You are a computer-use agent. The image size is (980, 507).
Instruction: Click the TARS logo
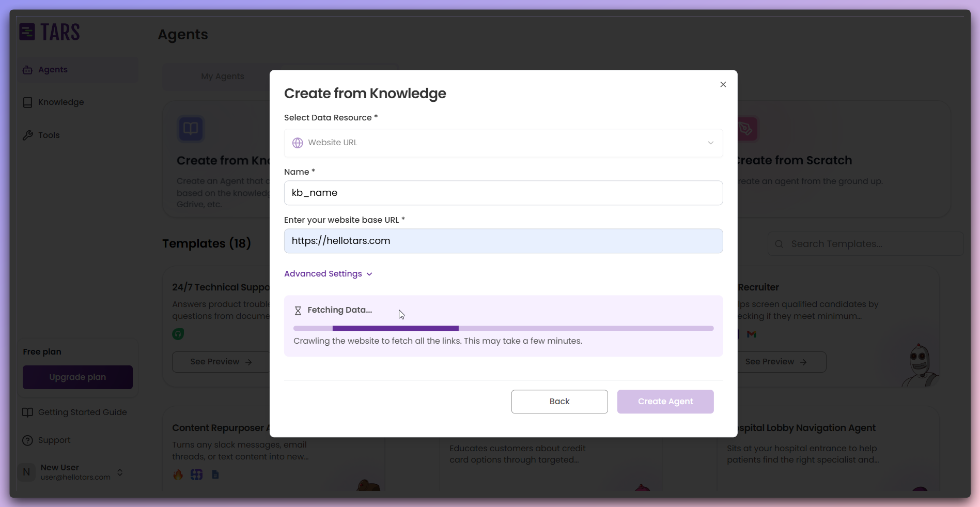(50, 32)
